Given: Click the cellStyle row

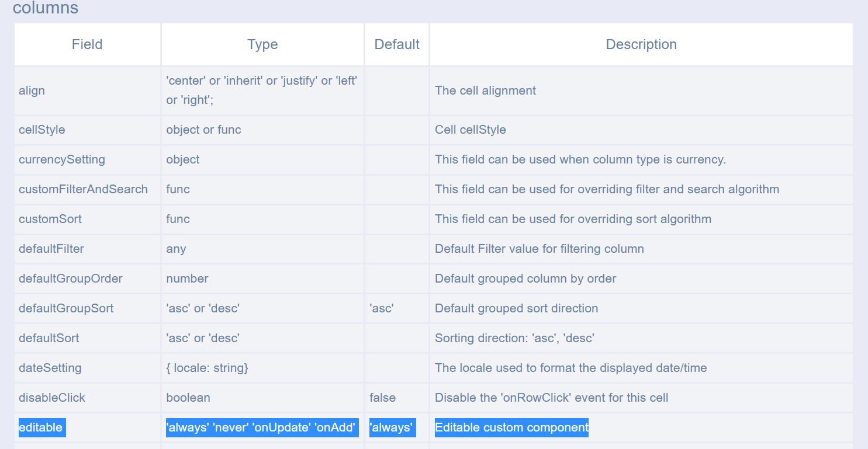Looking at the screenshot, I should (x=42, y=130).
